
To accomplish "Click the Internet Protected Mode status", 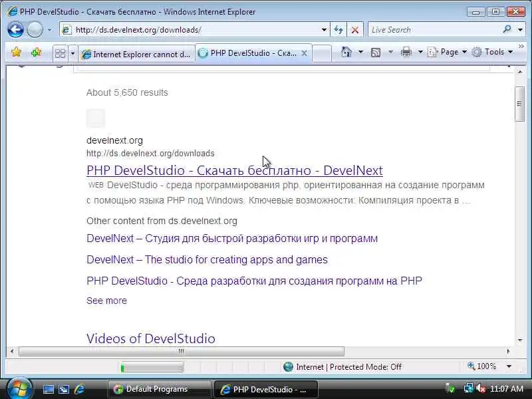I will (342, 367).
